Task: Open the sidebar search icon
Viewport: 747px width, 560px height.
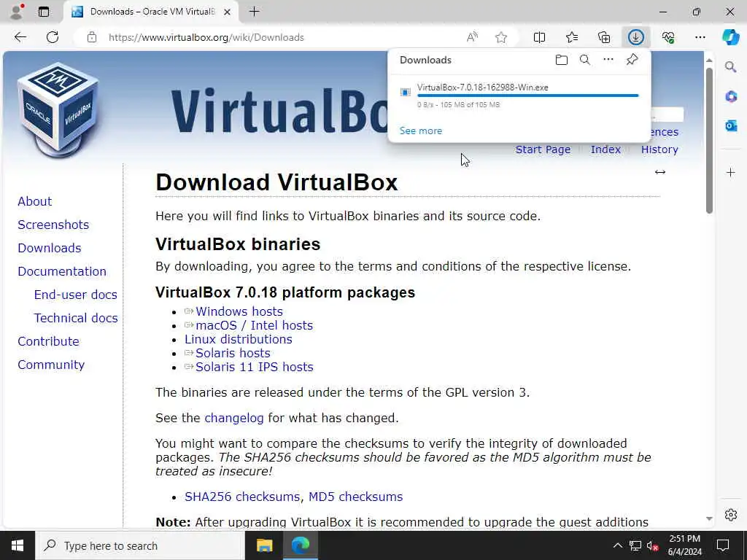Action: (x=731, y=67)
